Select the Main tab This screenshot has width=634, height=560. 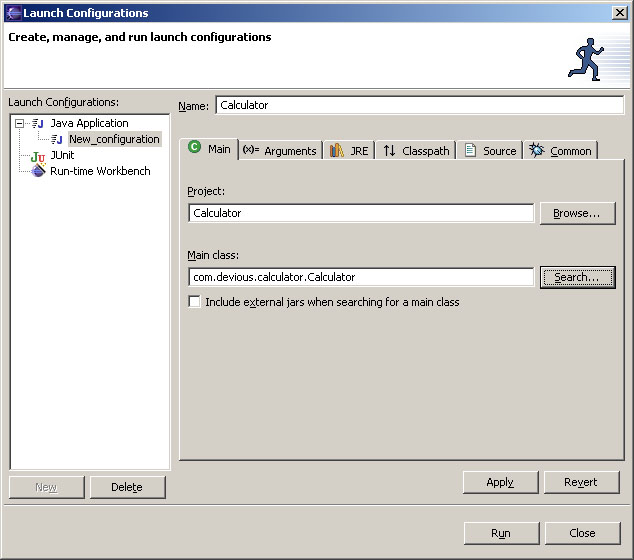coord(210,149)
